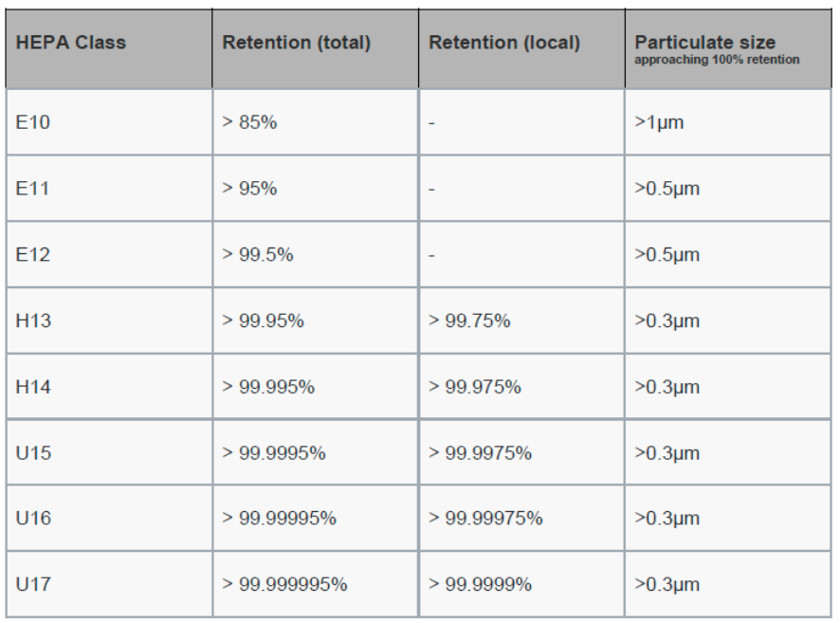
Task: Select the H13 row label
Action: [33, 321]
